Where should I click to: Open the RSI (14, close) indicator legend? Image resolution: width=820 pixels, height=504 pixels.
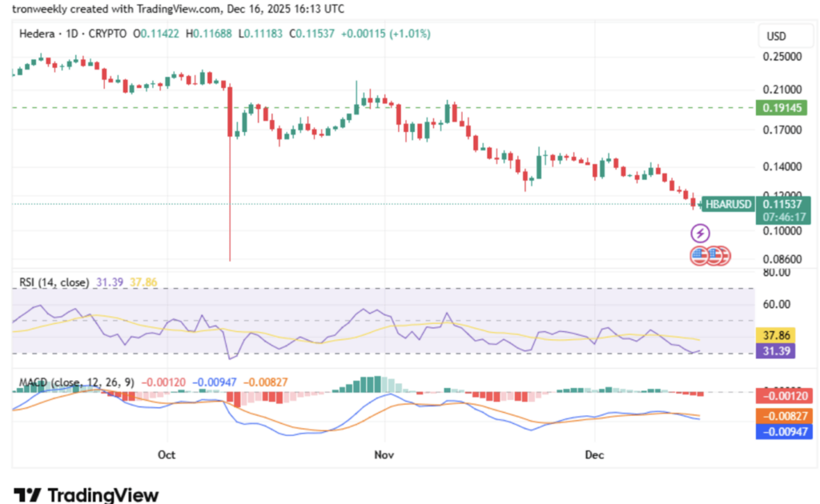[54, 282]
